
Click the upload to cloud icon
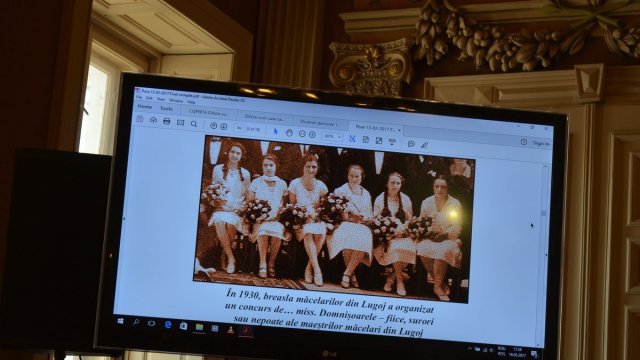click(153, 120)
